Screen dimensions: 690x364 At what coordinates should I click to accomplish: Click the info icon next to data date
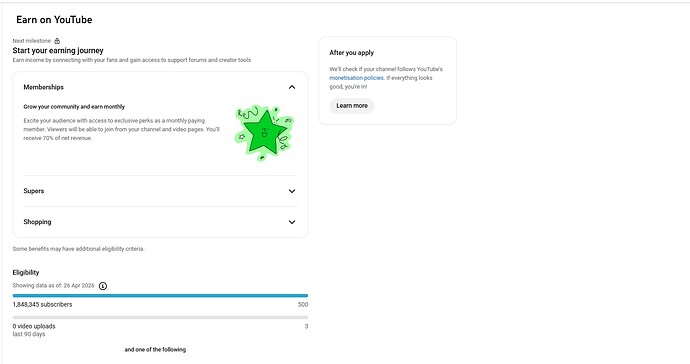(103, 286)
